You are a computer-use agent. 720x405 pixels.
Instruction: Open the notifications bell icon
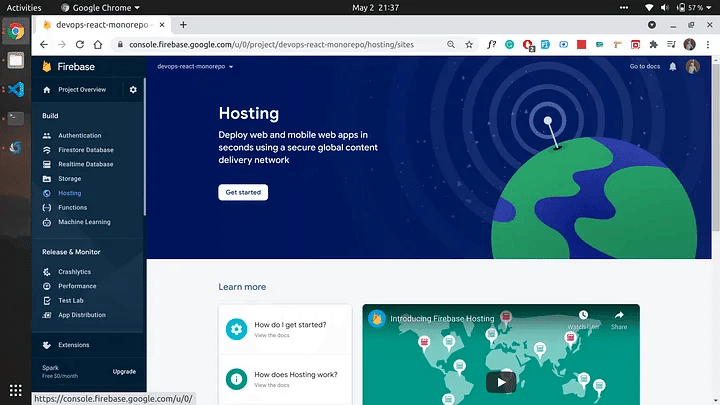[673, 67]
